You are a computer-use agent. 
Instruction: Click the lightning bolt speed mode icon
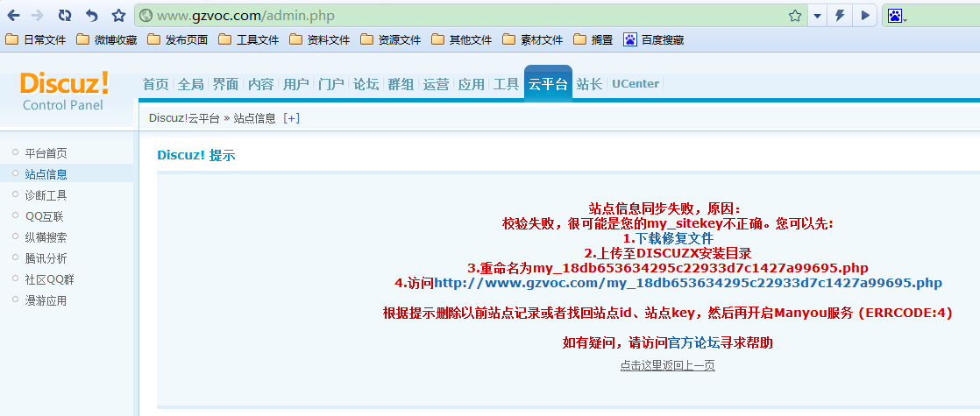point(840,16)
